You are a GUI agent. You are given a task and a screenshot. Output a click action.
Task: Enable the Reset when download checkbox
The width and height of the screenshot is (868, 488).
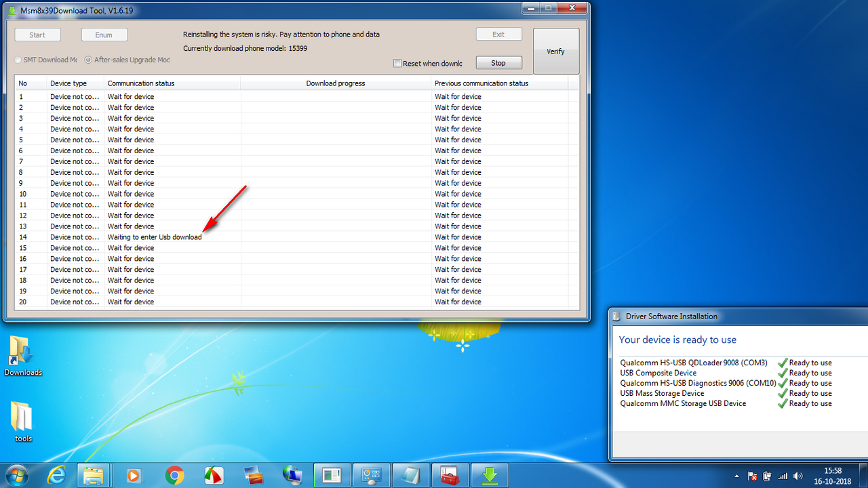[x=397, y=63]
